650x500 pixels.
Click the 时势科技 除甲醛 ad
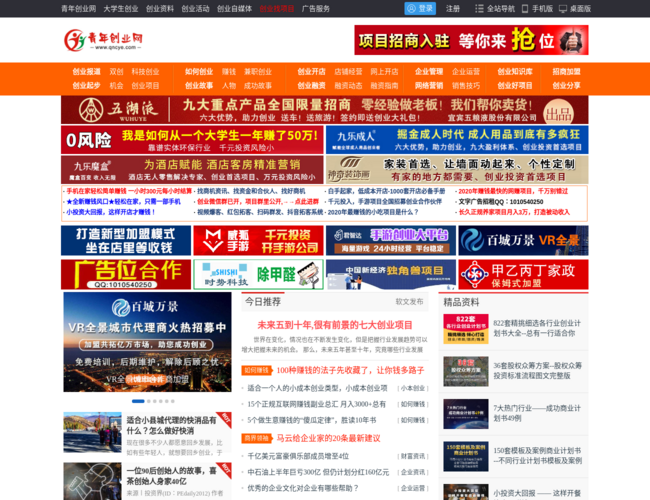pos(258,274)
